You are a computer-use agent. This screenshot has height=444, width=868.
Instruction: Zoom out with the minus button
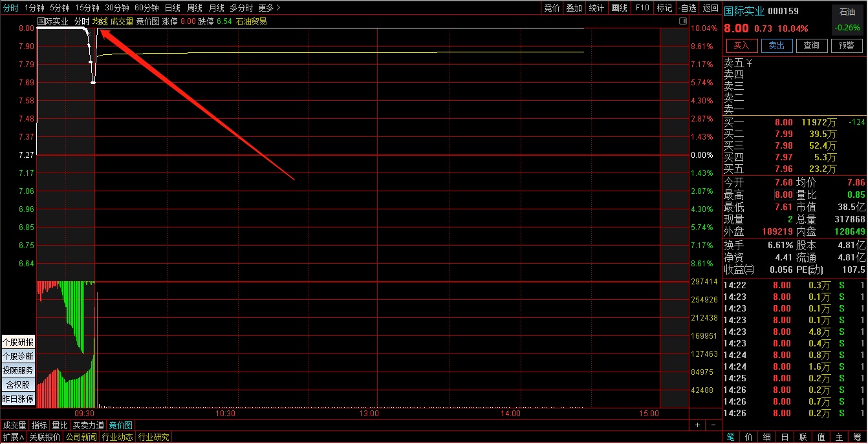714,425
